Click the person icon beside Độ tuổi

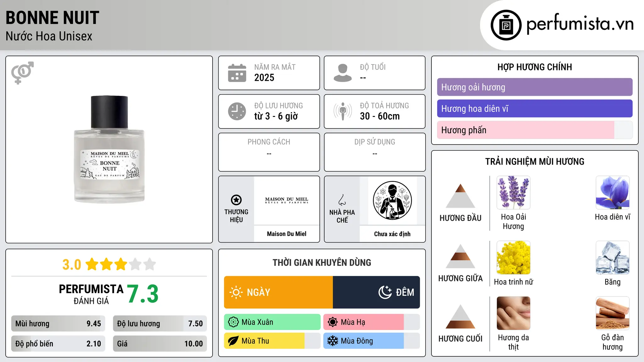pyautogui.click(x=343, y=73)
